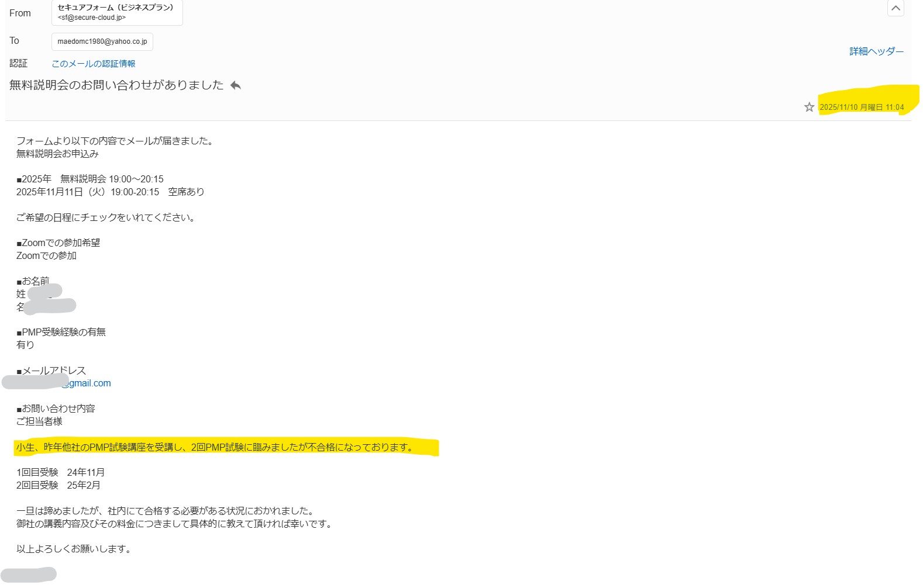The image size is (923, 588).
Task: Click the 1回目受験 24年11月 line
Action: [60, 472]
